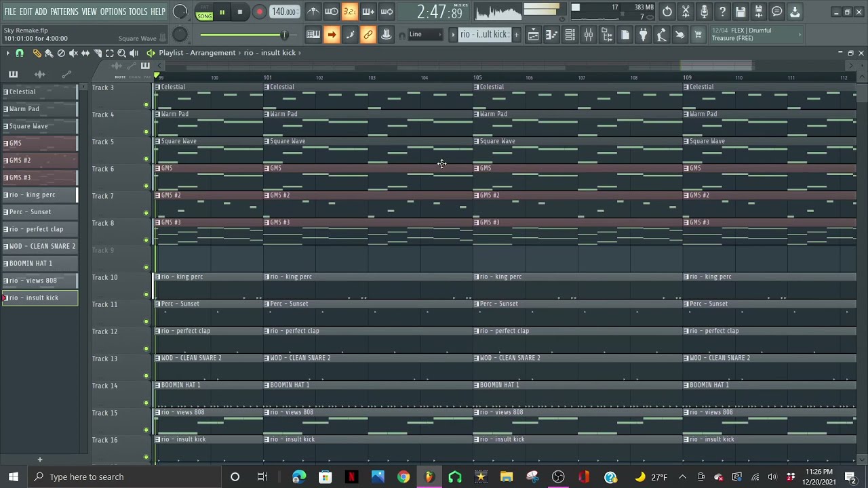Select the Celestial pattern in picker
The height and width of the screenshot is (488, 868).
pos(40,91)
